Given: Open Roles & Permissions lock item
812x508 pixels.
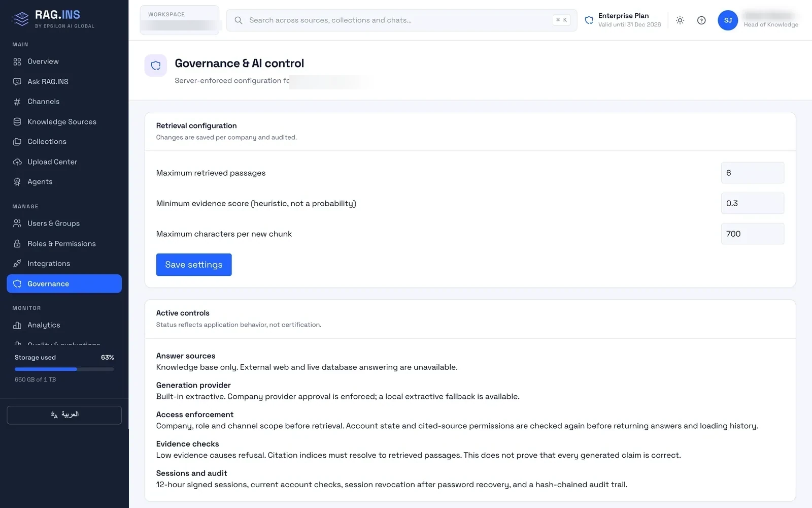Looking at the screenshot, I should [64, 243].
